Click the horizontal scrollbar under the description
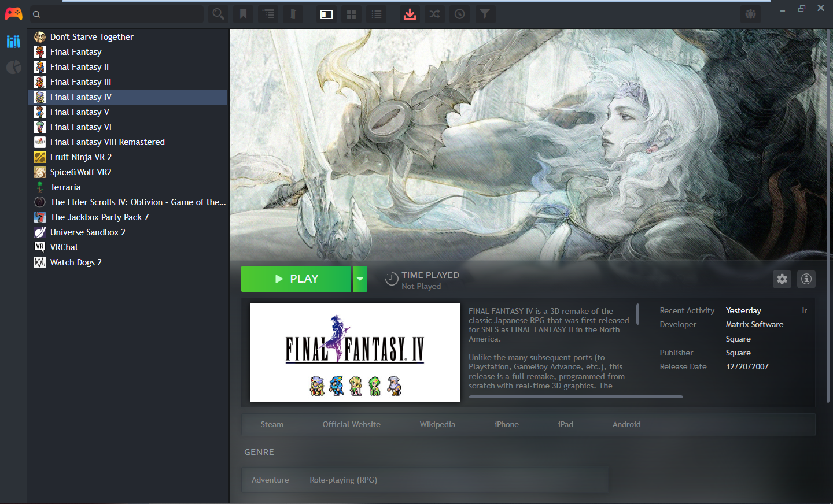The width and height of the screenshot is (833, 504). [576, 396]
